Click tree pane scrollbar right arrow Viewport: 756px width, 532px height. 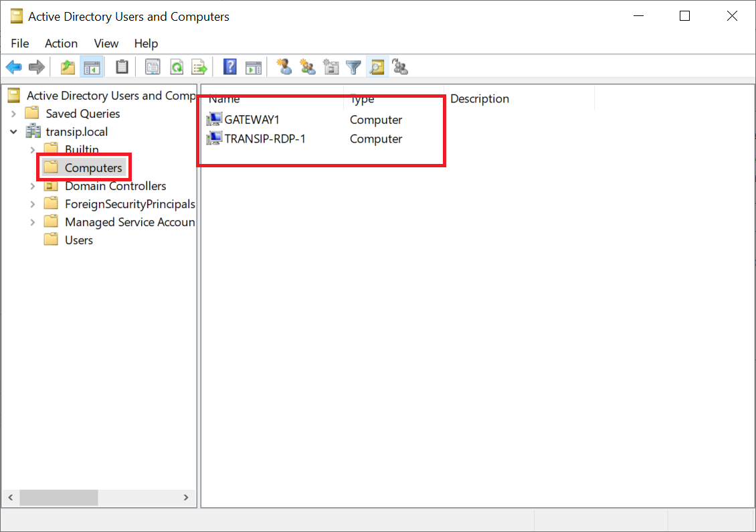[x=186, y=497]
